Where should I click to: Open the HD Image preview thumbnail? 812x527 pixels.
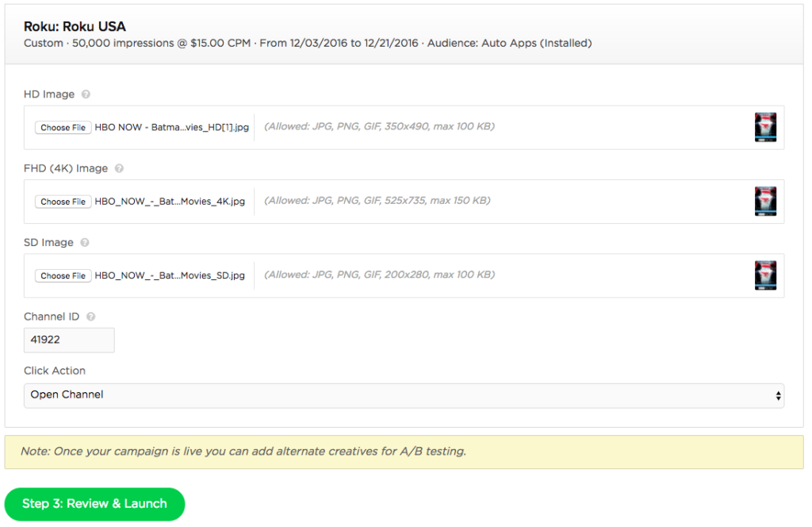pos(765,128)
